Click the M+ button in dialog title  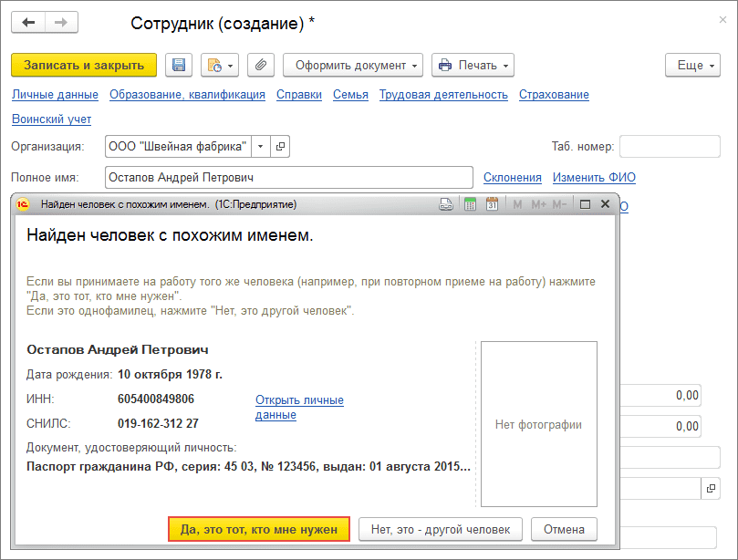click(x=538, y=204)
